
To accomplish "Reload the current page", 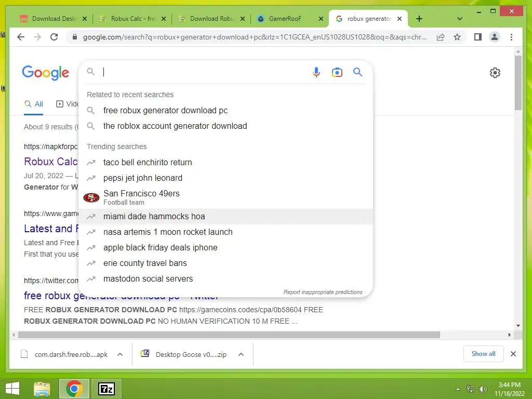I will (x=54, y=37).
